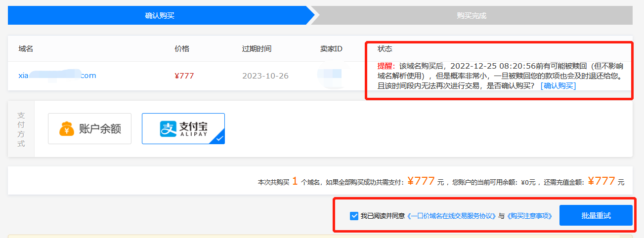Open the xia...com domain name link

pyautogui.click(x=57, y=76)
